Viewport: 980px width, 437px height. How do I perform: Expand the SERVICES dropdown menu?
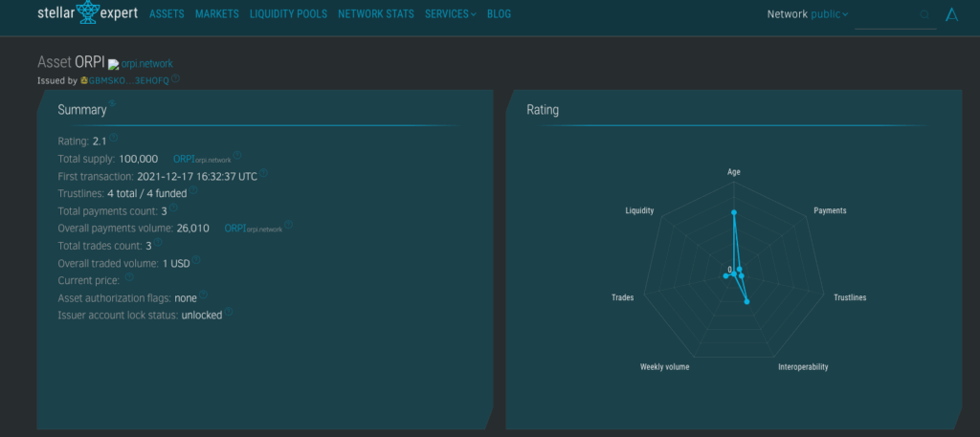pos(450,13)
